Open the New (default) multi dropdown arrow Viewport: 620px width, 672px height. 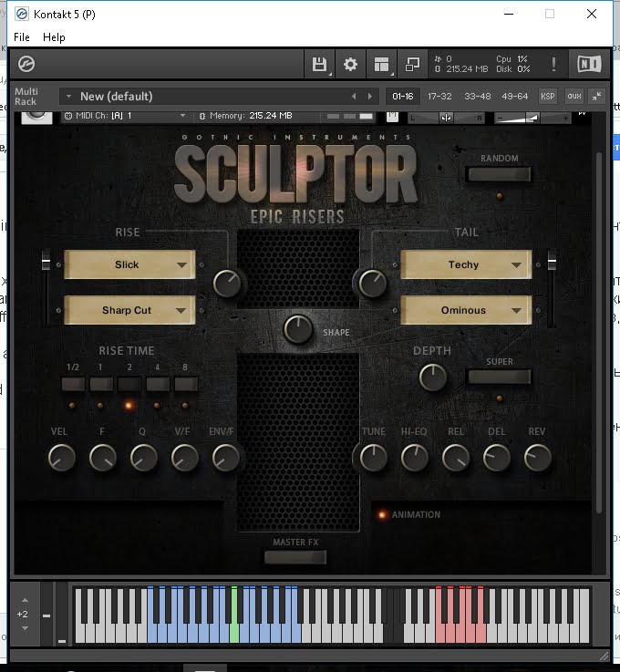click(68, 97)
